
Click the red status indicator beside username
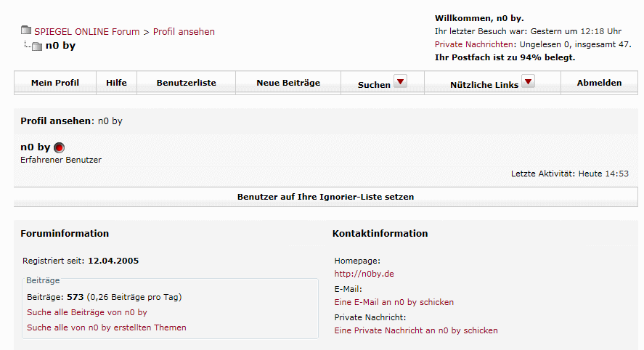[x=59, y=147]
